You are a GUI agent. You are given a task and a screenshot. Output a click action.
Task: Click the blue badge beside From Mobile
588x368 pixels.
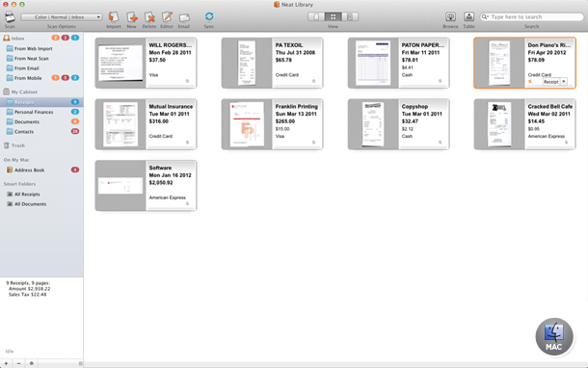(75, 78)
